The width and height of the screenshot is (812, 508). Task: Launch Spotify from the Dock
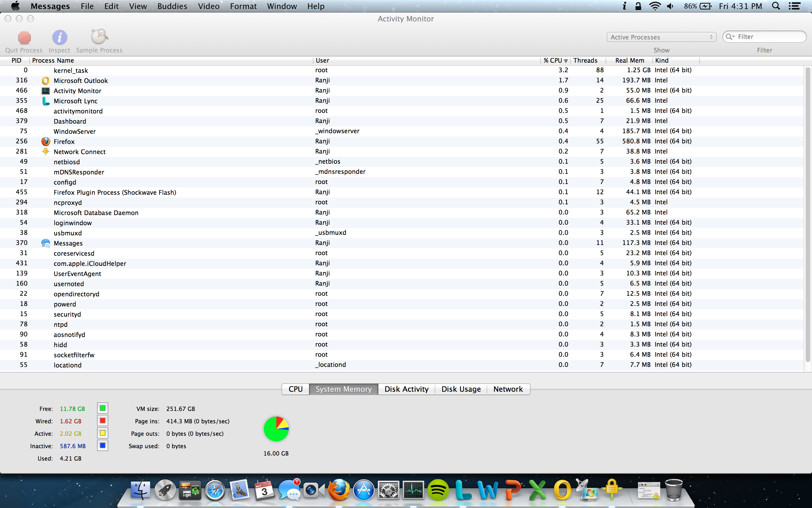[438, 490]
